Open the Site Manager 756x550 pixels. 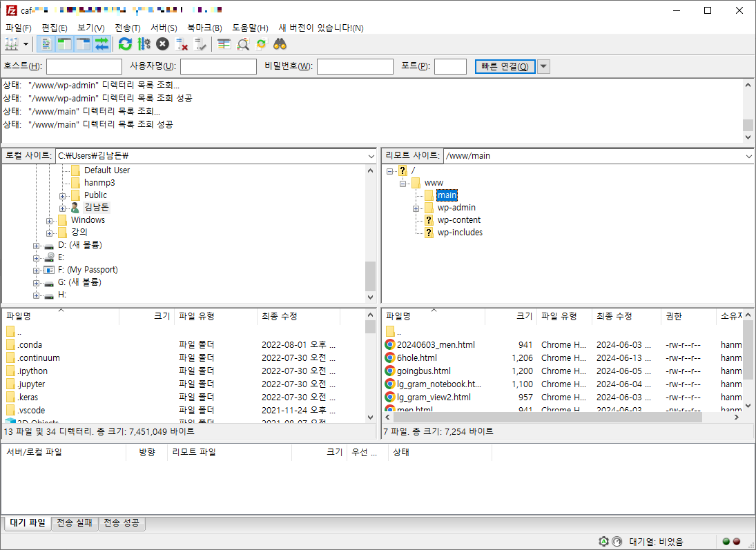(x=10, y=43)
